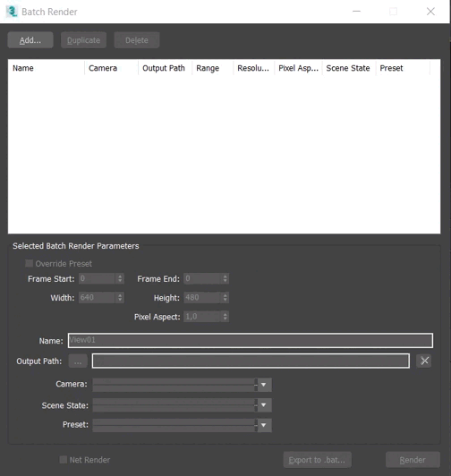
Task: Open the output path browse button
Action: click(x=78, y=361)
